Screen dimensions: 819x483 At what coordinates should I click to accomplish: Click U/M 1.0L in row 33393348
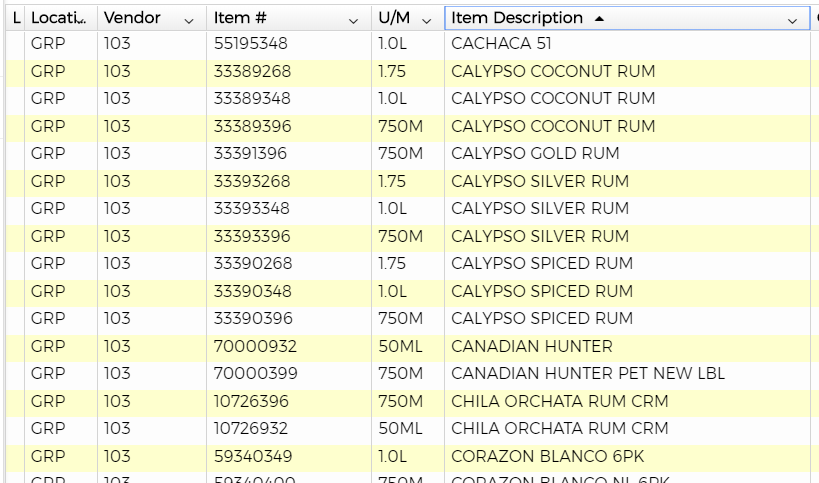pyautogui.click(x=392, y=208)
